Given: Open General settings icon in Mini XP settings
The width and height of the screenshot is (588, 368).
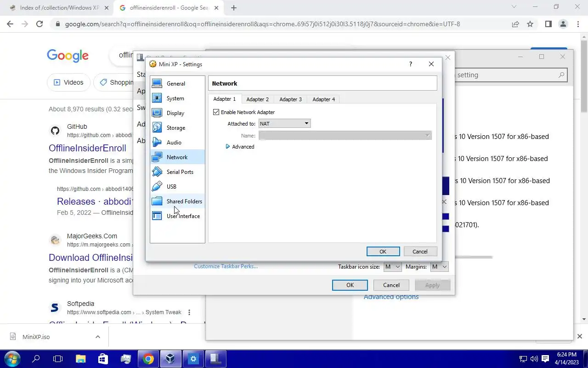Looking at the screenshot, I should coord(157,84).
